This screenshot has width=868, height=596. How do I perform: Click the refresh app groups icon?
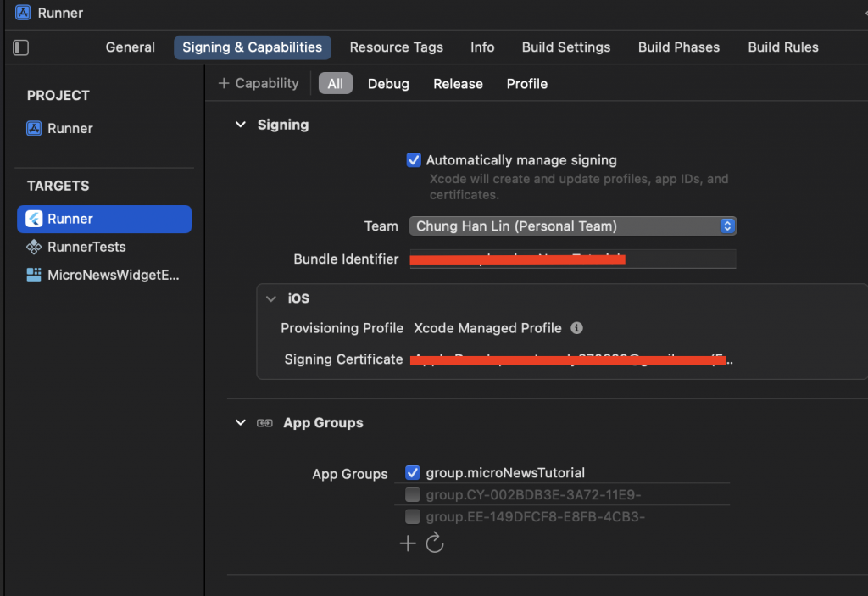pos(435,543)
